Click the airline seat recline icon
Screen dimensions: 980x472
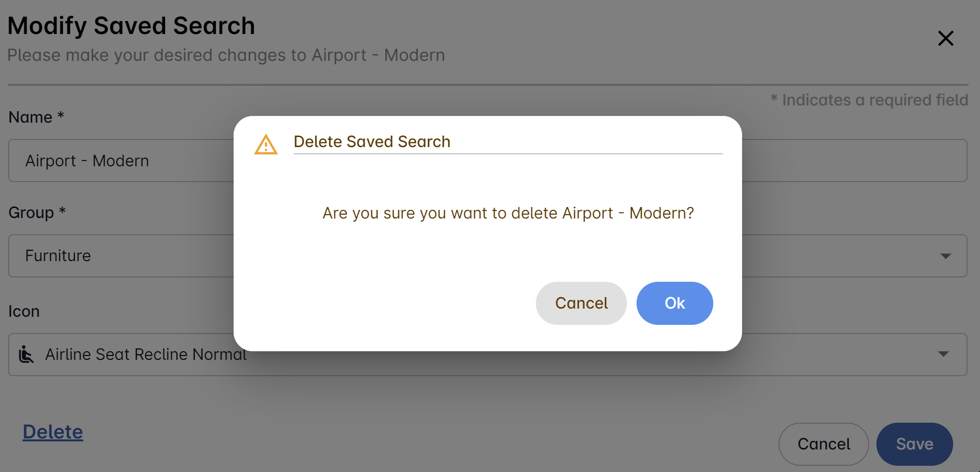coord(26,355)
